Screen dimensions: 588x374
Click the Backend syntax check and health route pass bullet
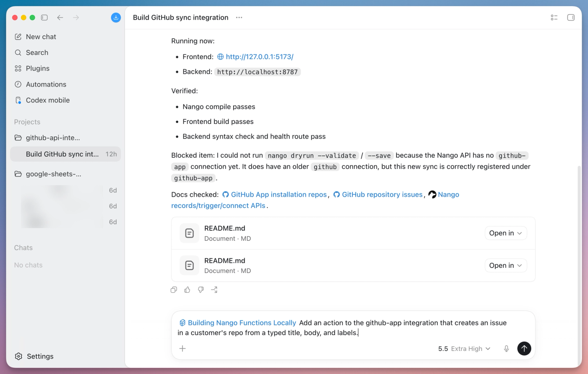click(x=254, y=137)
